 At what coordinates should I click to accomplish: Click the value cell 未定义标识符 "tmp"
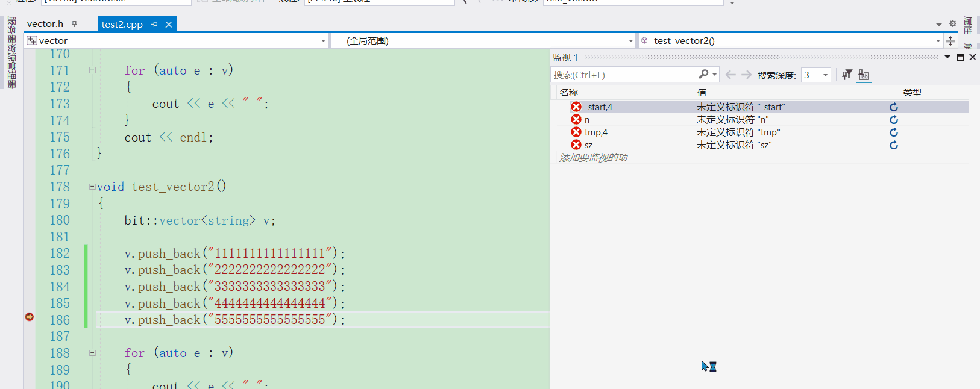[x=738, y=132]
